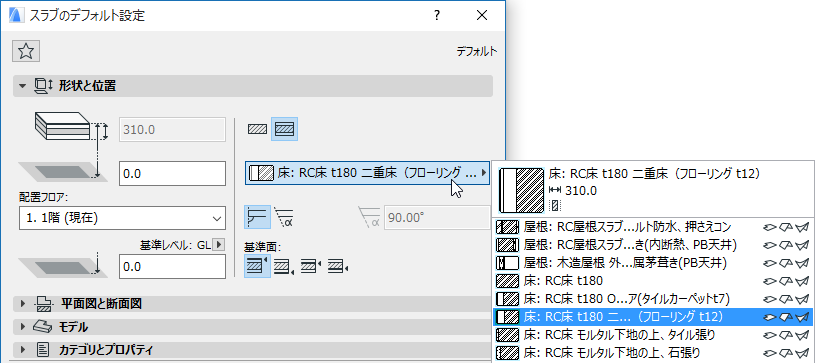815x363 pixels.
Task: Close the スラブのデフォルト設定 dialog
Action: point(482,16)
